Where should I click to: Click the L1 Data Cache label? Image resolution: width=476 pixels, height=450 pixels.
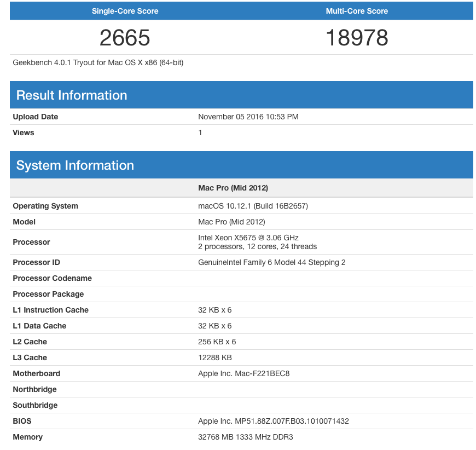pyautogui.click(x=39, y=326)
